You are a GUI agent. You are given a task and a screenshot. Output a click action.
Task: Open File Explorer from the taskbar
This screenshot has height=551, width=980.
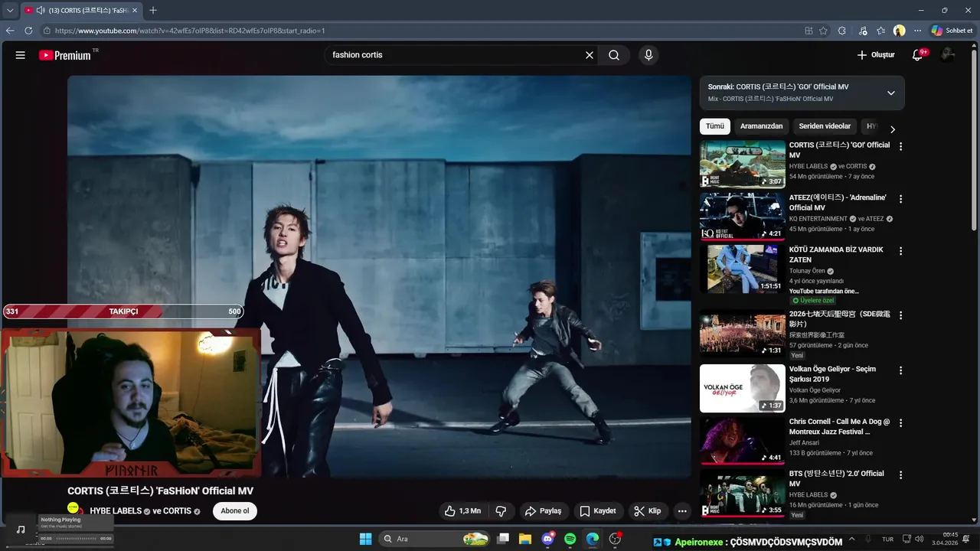525,539
